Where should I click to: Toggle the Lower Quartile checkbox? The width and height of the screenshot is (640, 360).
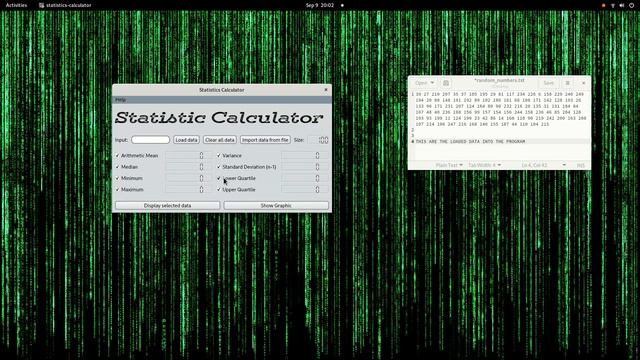click(219, 178)
